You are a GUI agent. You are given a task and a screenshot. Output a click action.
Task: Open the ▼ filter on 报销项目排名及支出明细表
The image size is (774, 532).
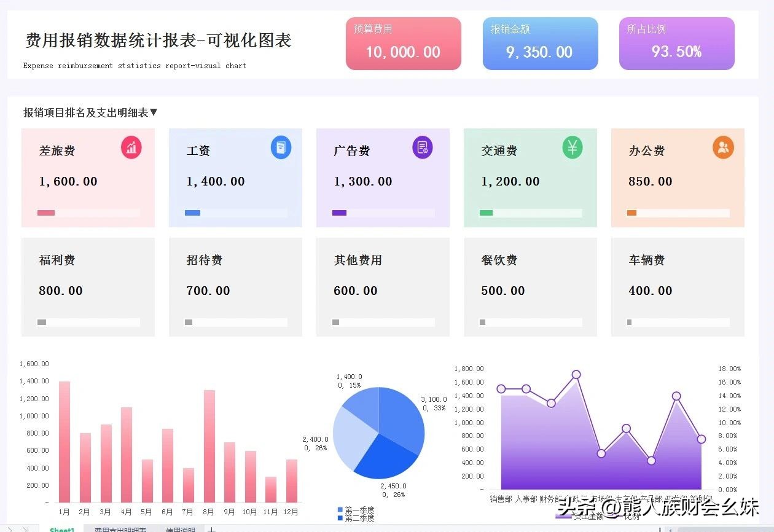coord(155,112)
